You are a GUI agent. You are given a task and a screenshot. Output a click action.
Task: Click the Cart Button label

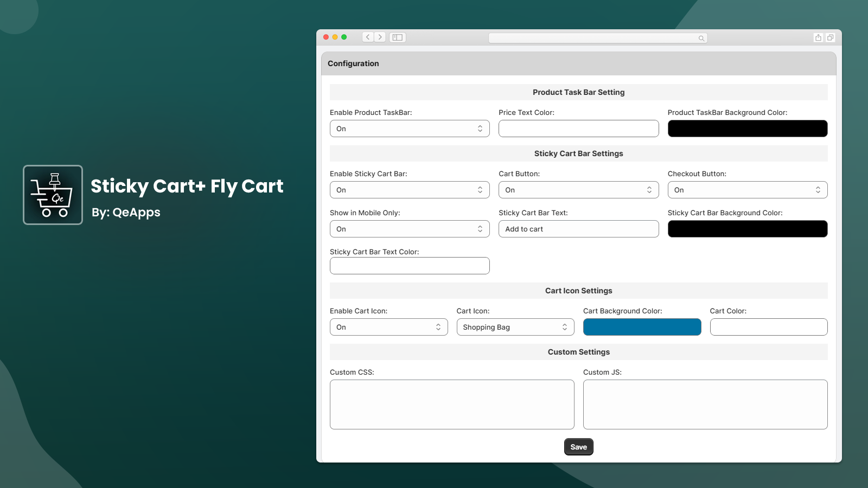click(x=519, y=174)
